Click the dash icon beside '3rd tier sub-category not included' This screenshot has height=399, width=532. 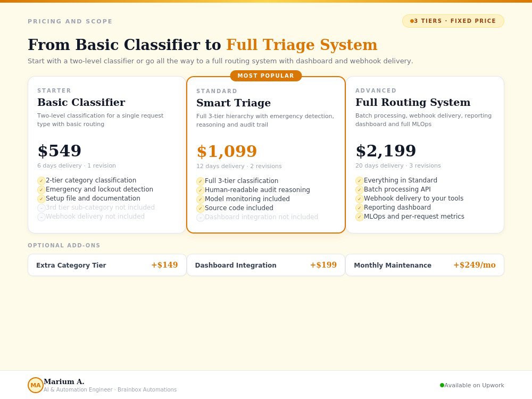[x=41, y=207]
